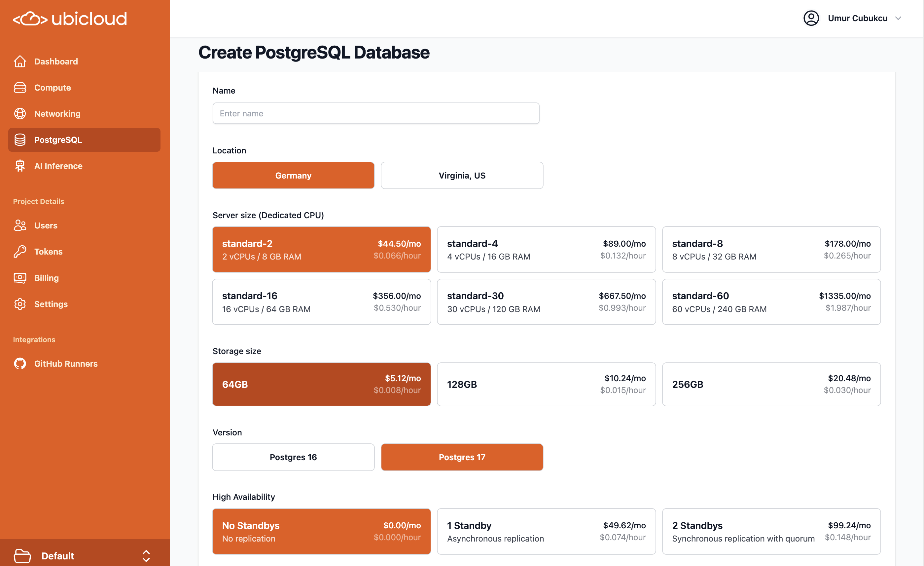Click the Settings gear icon
Screen dimensions: 924x566
20,304
